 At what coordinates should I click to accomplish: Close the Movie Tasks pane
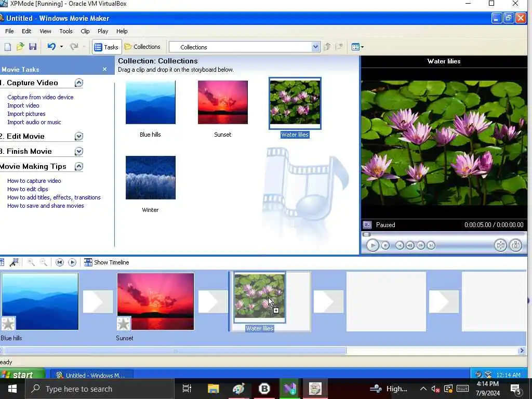(x=105, y=69)
